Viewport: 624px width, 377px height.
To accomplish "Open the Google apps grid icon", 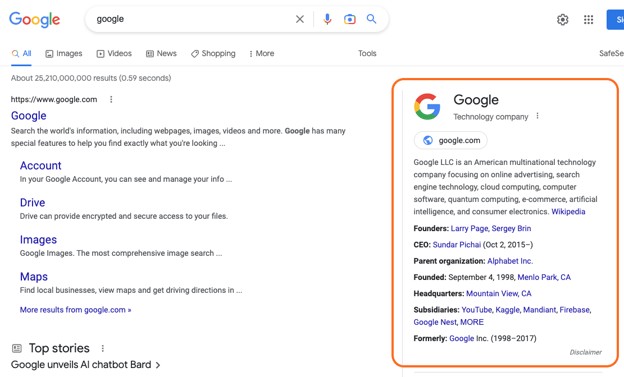I will click(x=588, y=20).
